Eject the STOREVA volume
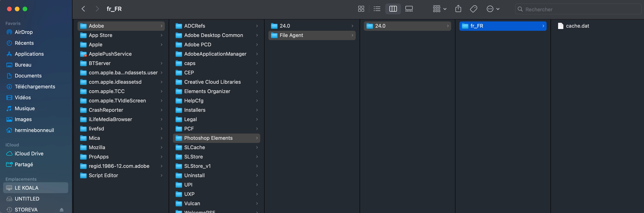 click(62, 209)
